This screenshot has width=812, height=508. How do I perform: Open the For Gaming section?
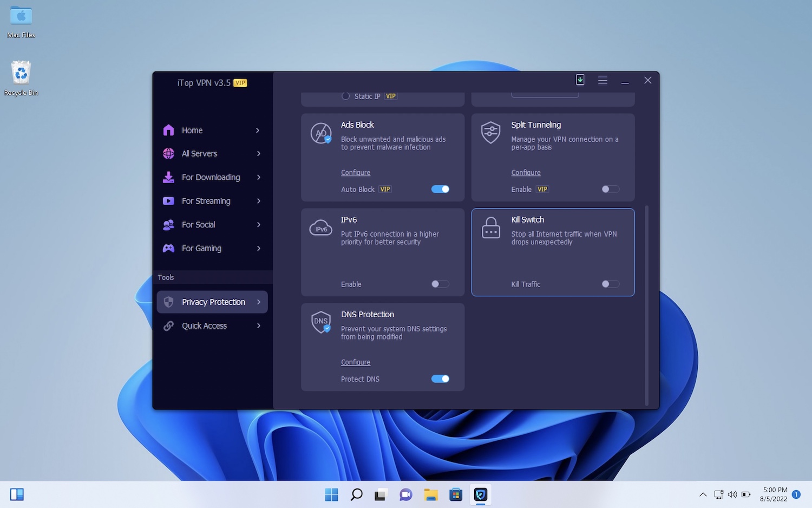[201, 249]
